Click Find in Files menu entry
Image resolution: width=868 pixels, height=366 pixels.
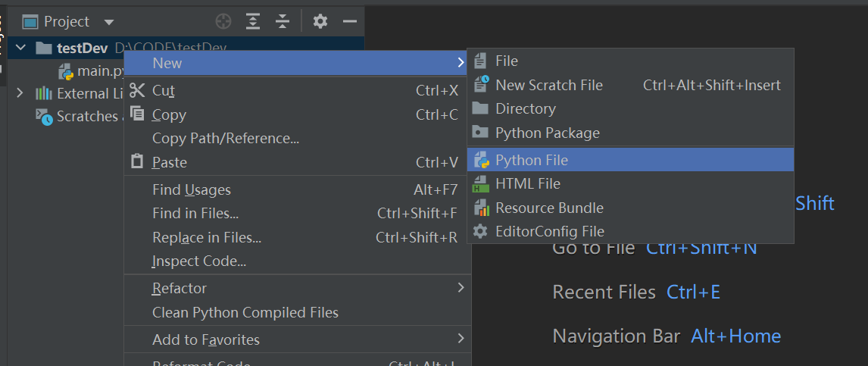[x=195, y=214]
